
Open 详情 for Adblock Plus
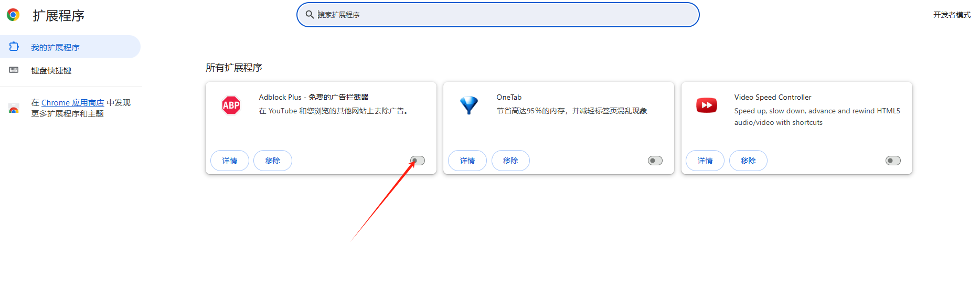coord(230,161)
